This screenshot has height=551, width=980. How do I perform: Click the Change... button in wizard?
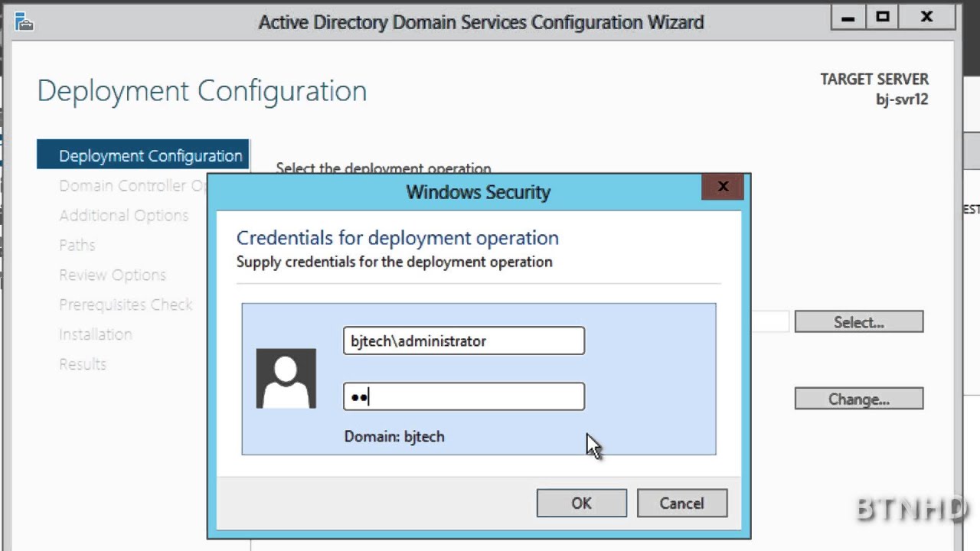tap(858, 399)
